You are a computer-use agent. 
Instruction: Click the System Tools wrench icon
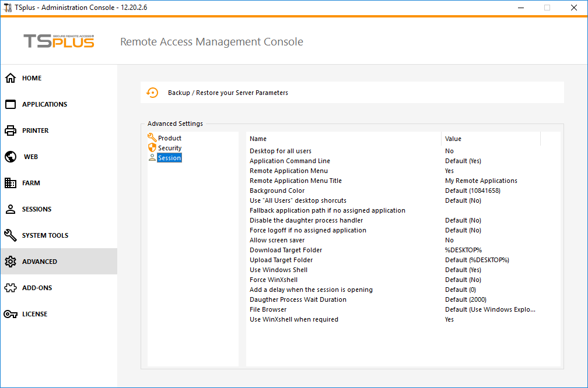(x=10, y=235)
